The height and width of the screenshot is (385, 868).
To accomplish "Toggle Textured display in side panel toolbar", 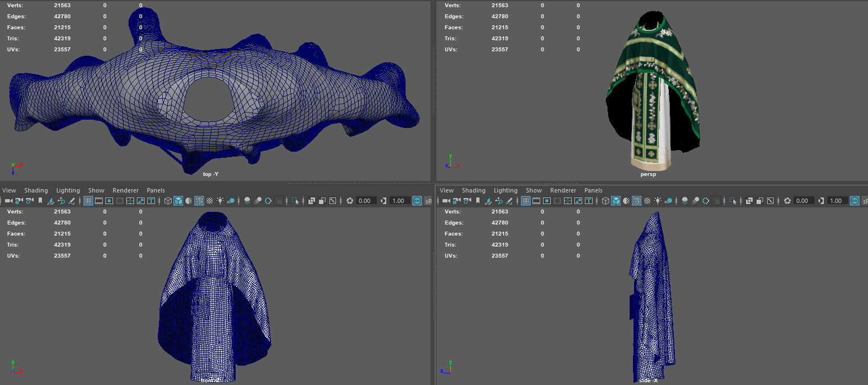I will pyautogui.click(x=647, y=201).
